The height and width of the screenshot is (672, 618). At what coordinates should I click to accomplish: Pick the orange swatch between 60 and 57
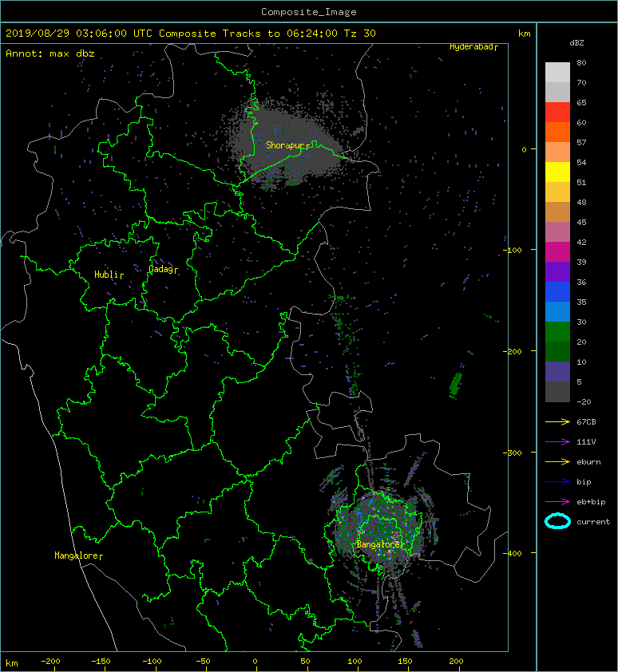click(557, 132)
